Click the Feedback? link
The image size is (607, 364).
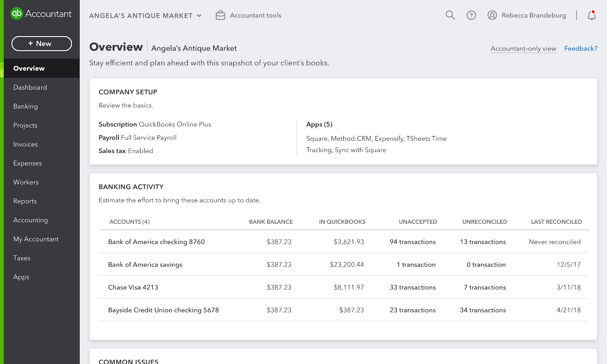point(580,49)
